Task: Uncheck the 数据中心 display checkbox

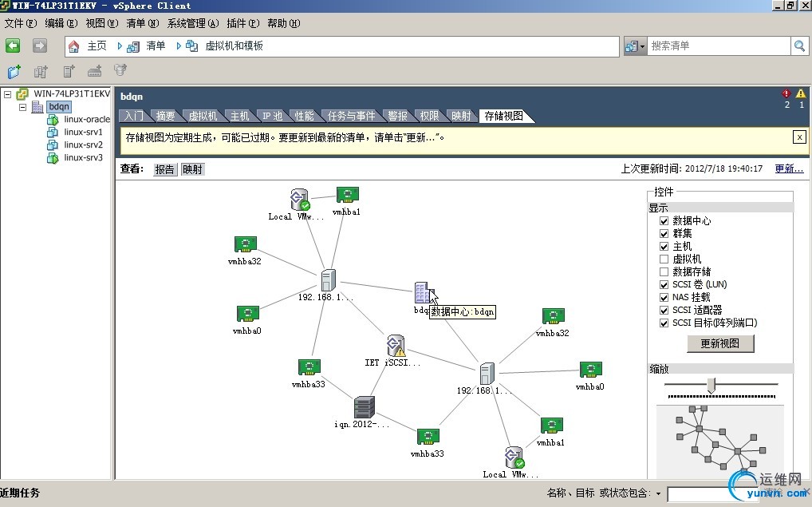Action: pos(664,221)
